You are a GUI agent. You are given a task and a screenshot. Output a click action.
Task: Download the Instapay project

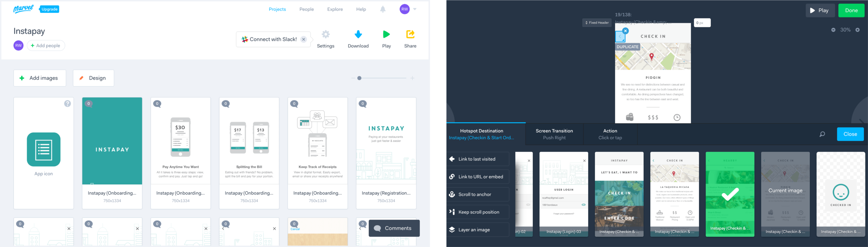(x=358, y=39)
